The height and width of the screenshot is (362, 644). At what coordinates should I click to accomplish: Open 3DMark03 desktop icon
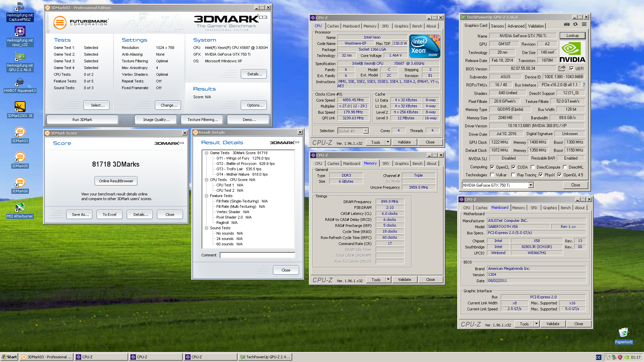(x=20, y=135)
